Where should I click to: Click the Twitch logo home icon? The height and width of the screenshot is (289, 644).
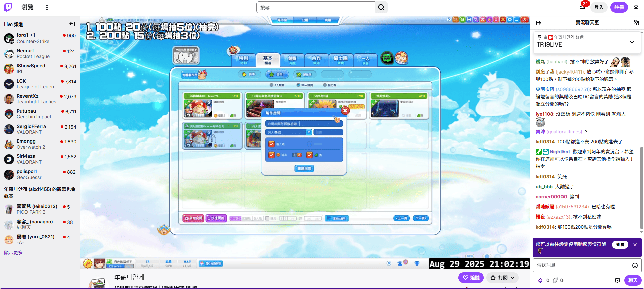tap(8, 7)
